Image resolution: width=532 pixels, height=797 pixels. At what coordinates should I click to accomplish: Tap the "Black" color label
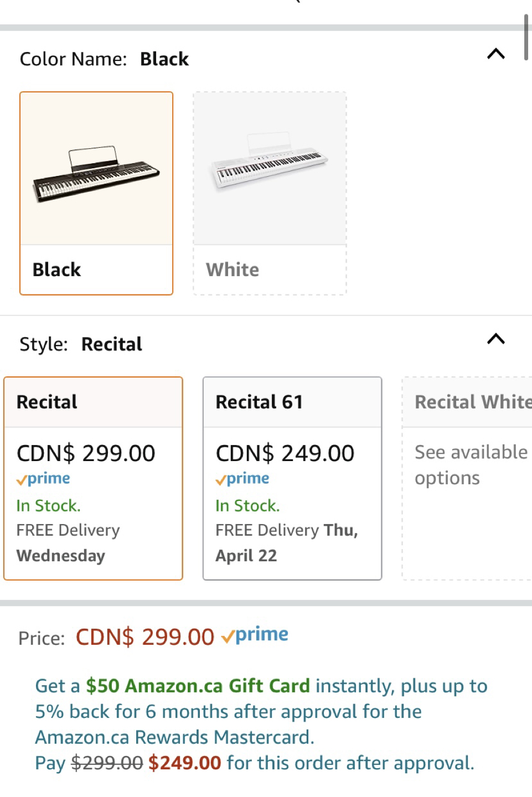[x=57, y=270]
